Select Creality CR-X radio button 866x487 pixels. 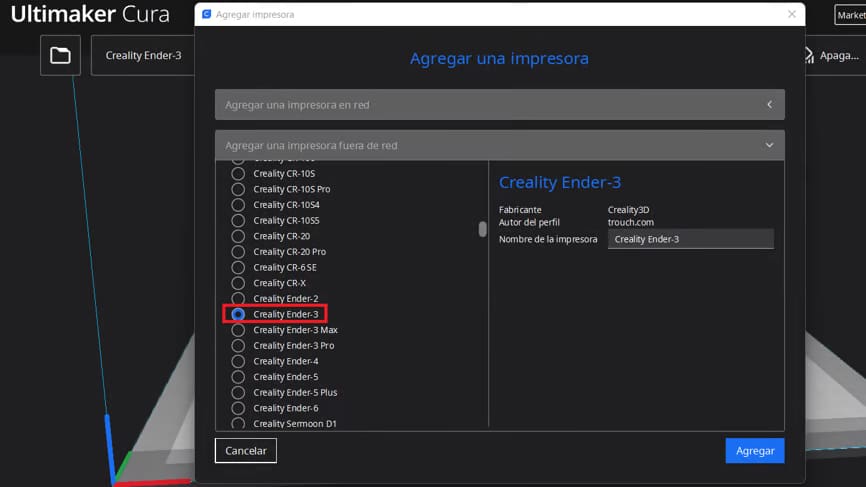point(238,283)
